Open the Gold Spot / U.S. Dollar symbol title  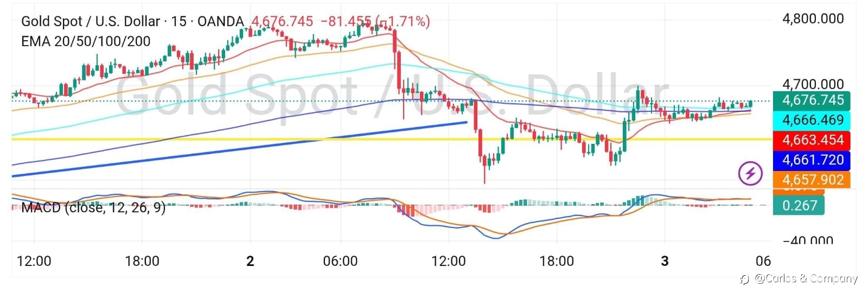pyautogui.click(x=132, y=22)
